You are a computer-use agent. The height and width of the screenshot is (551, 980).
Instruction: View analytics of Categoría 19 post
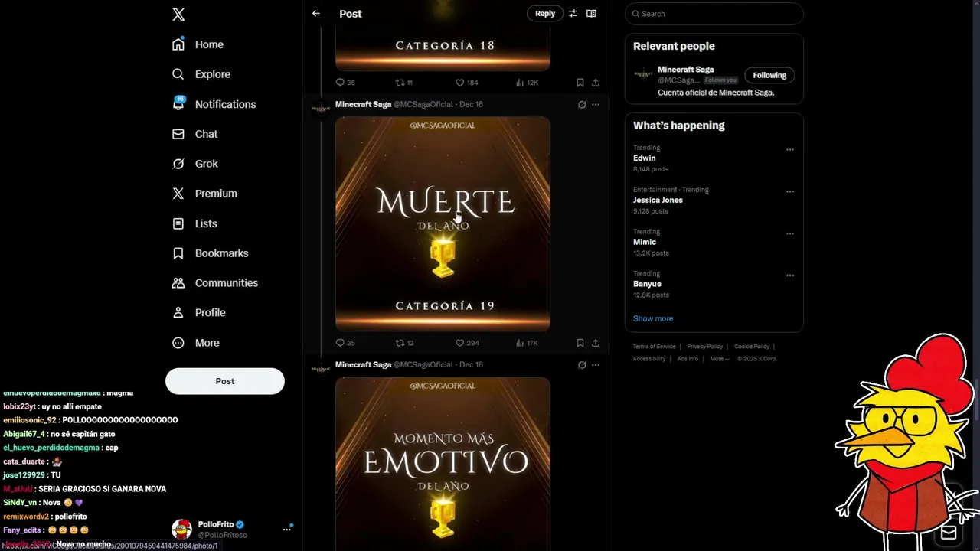tap(528, 343)
